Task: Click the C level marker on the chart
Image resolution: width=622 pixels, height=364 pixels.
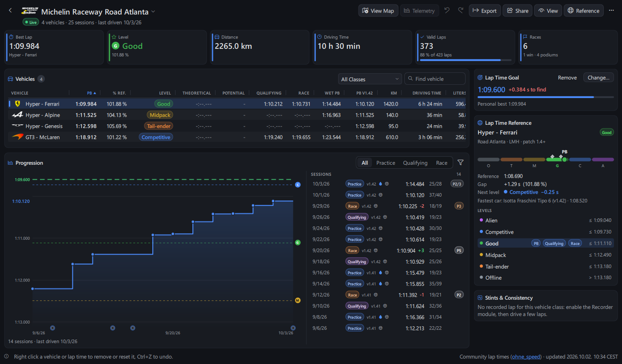Action: pyautogui.click(x=298, y=184)
